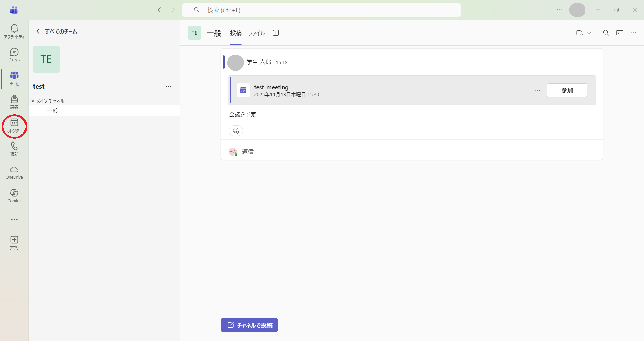The image size is (644, 341).
Task: Collapse the メイン チャネル section
Action: (x=33, y=101)
